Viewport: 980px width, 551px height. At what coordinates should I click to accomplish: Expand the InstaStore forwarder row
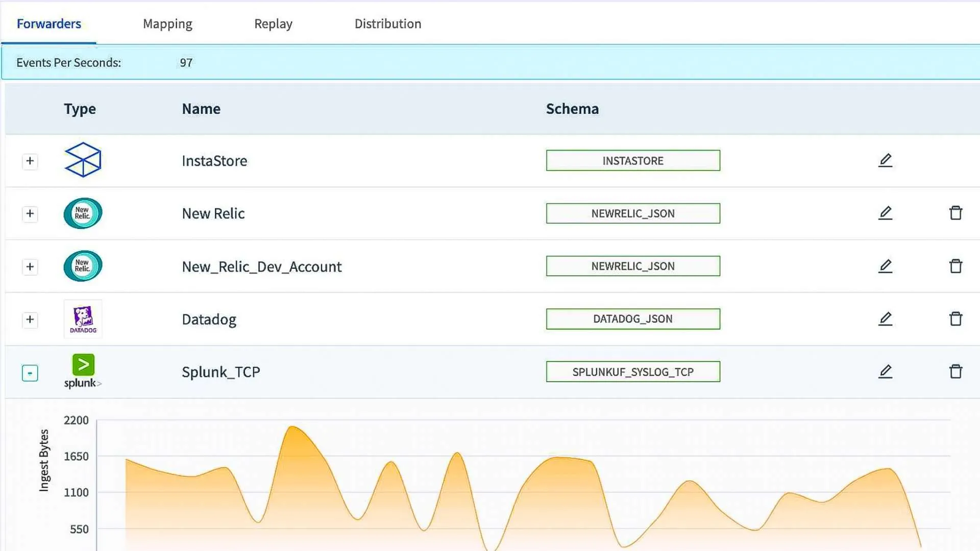[30, 161]
